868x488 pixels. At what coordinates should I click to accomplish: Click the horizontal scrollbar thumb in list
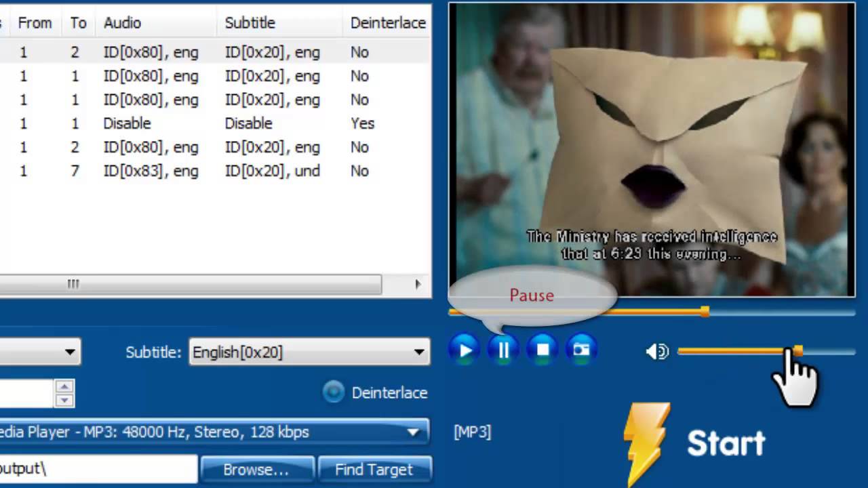[191, 285]
